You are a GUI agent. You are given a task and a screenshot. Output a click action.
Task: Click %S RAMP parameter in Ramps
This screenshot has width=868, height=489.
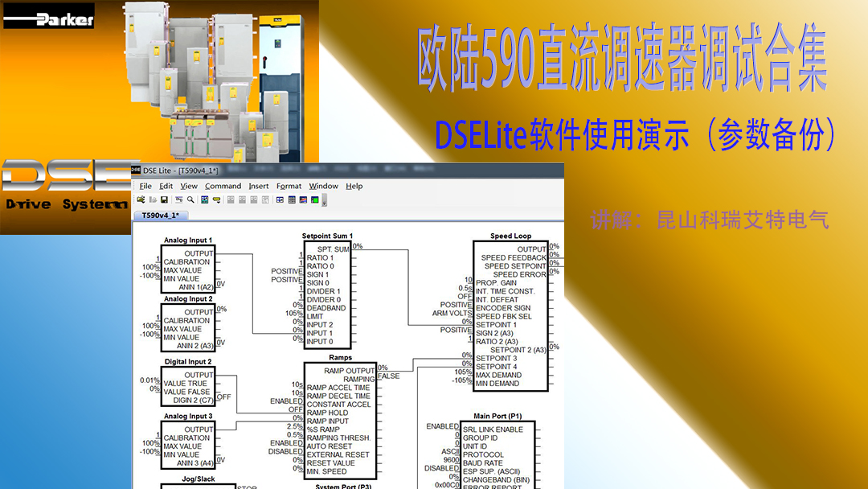(x=323, y=429)
